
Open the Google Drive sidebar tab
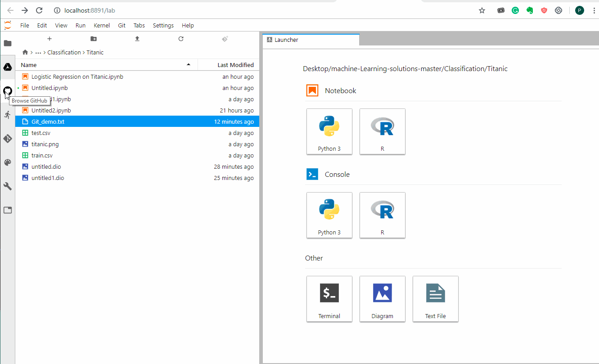click(8, 67)
